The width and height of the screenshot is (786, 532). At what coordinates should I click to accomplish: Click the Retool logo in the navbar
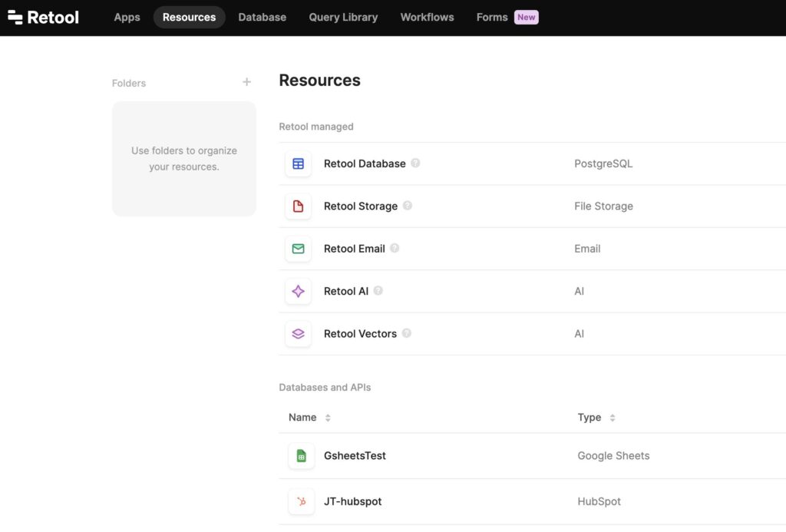[43, 17]
